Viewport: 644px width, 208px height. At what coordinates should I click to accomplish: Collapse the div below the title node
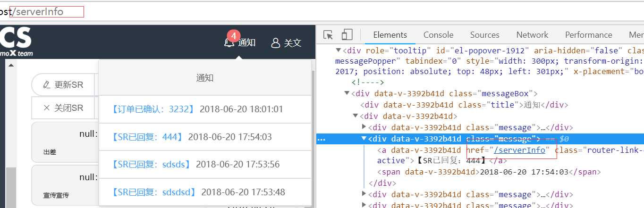(356, 116)
